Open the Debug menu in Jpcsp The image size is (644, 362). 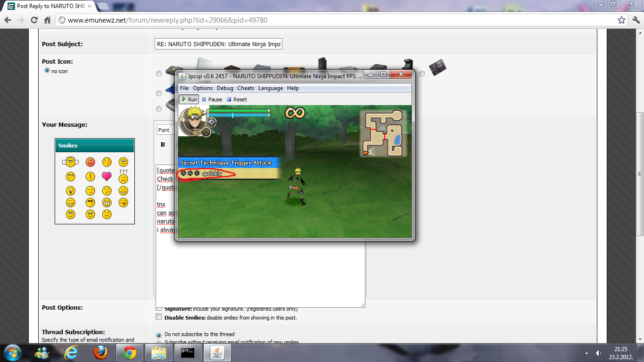pos(225,88)
